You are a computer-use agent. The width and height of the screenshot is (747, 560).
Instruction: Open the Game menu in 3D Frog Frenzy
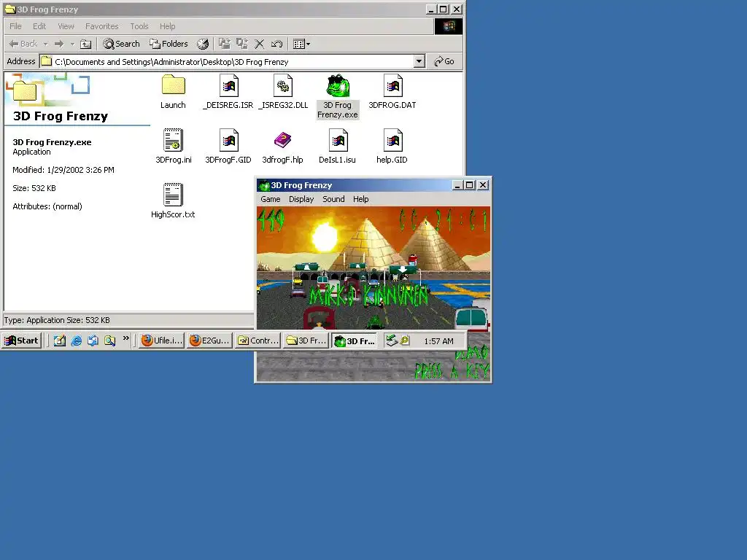[x=271, y=199]
